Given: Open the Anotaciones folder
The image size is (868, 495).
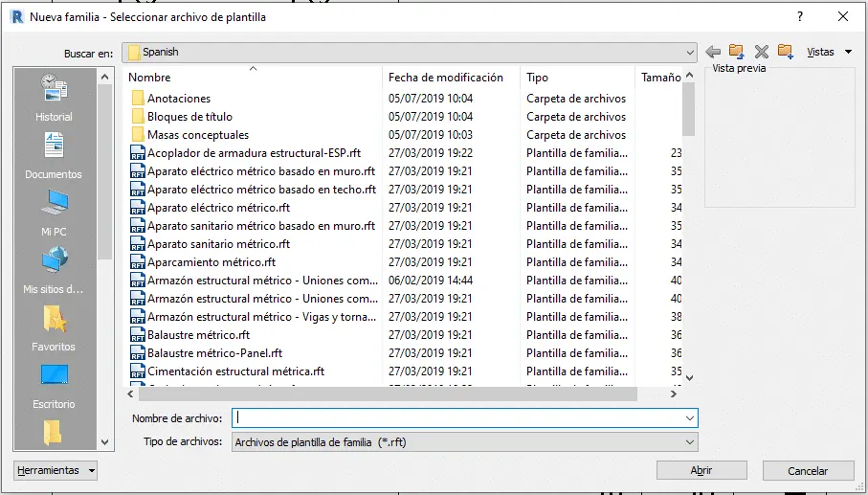Looking at the screenshot, I should pos(178,99).
